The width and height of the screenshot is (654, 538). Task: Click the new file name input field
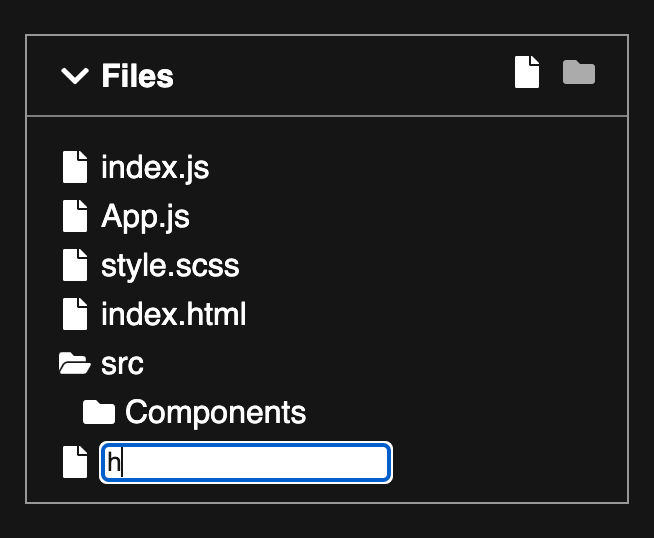(x=246, y=463)
